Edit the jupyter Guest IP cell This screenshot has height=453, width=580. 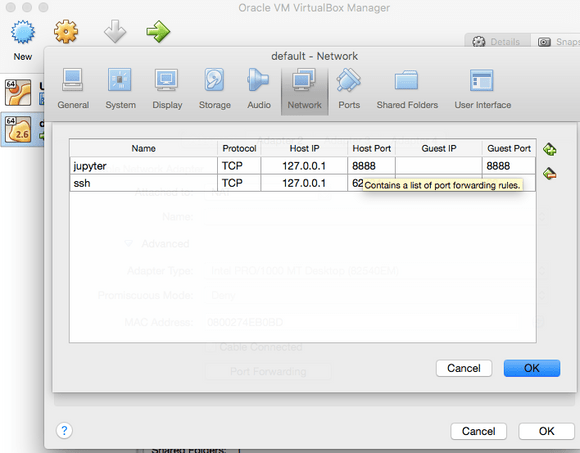[x=439, y=166]
